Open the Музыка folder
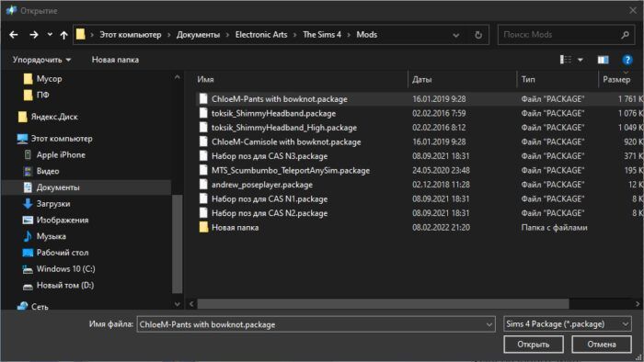644x362 pixels. coord(51,236)
